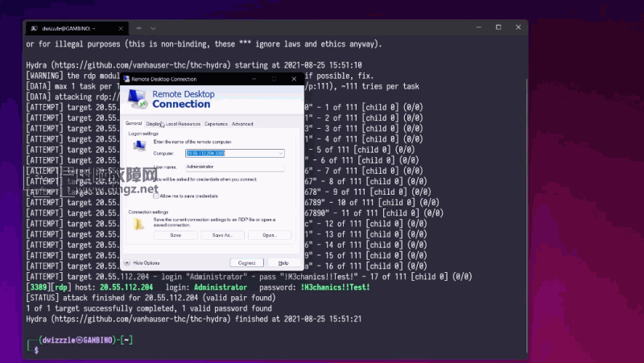Click the '1 valid password found' line
The height and width of the screenshot is (363, 644).
[149, 308]
